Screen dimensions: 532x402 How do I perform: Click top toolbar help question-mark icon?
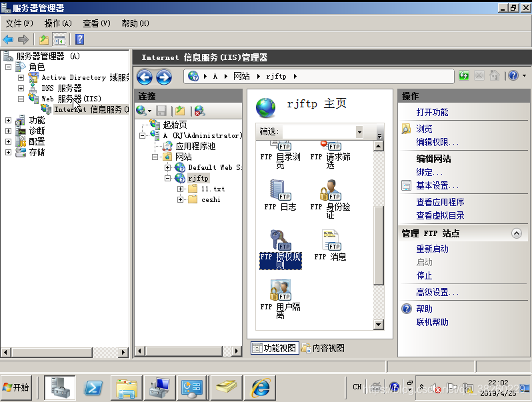pyautogui.click(x=80, y=40)
